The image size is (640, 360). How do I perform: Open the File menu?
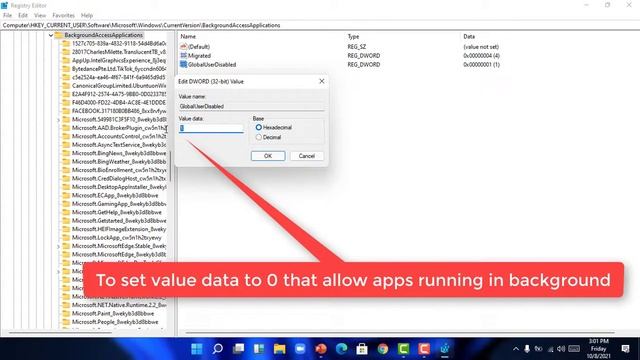7,15
